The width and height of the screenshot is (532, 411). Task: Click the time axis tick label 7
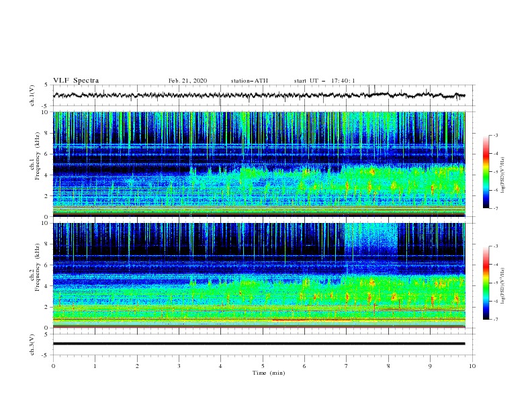pos(347,366)
